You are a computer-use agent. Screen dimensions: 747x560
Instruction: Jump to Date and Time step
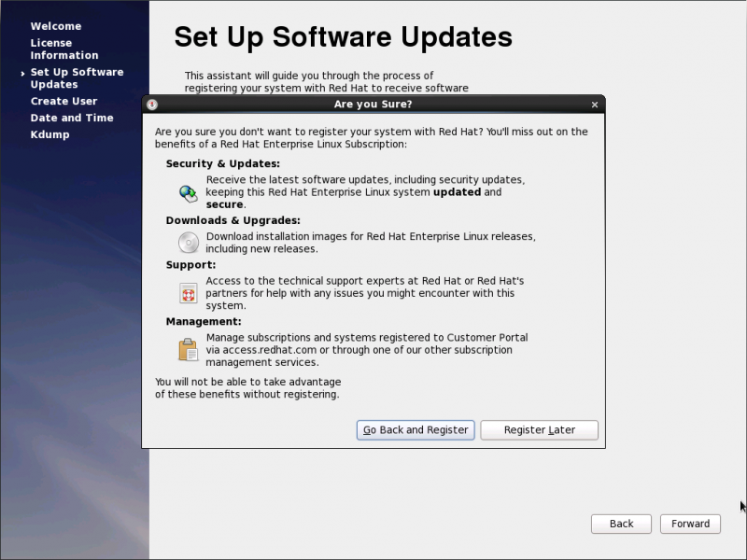(72, 118)
